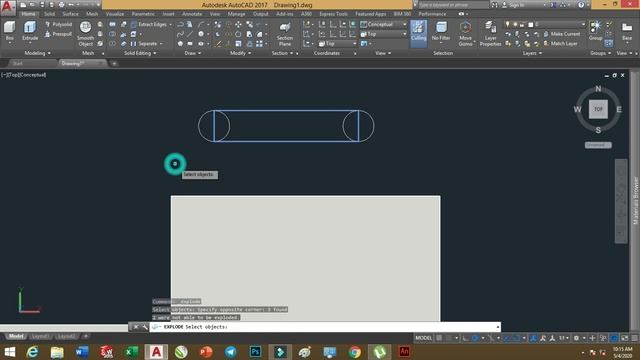Click the TOP face of the ViewCube
Viewport: 640px width, 360px height.
(x=598, y=109)
